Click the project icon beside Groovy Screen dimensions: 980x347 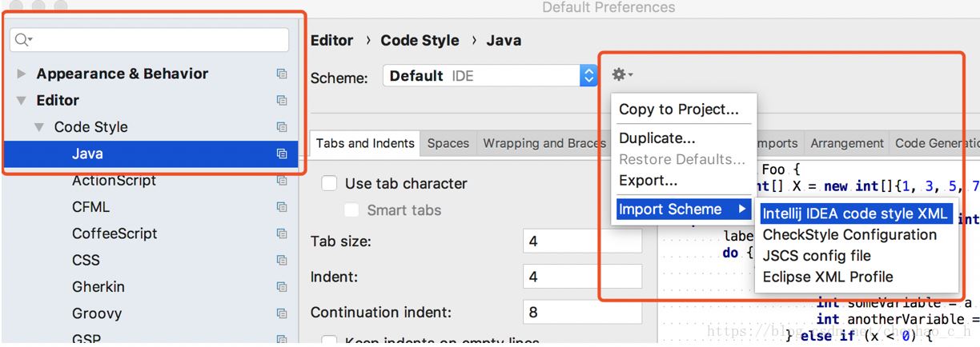(282, 313)
